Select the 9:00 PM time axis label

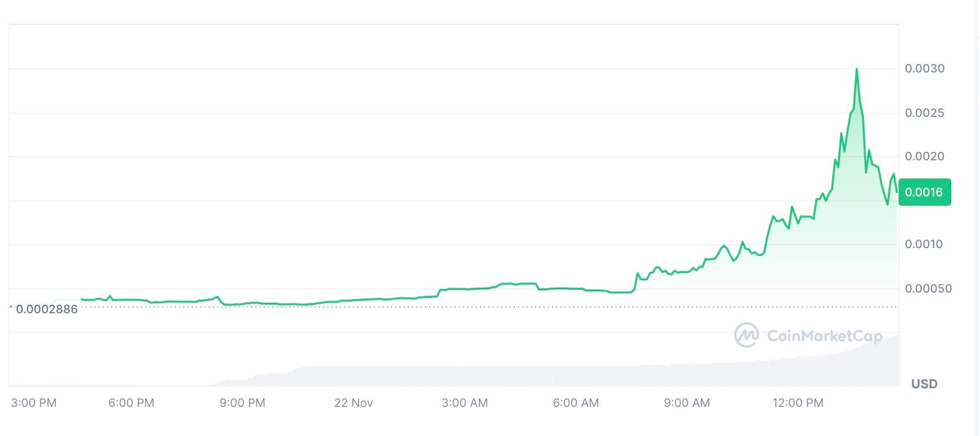pos(243,403)
